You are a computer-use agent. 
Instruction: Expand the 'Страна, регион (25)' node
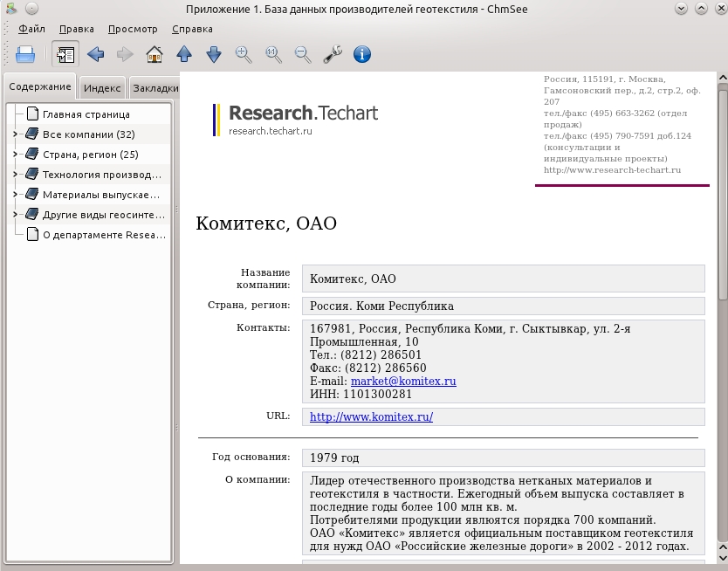(15, 155)
